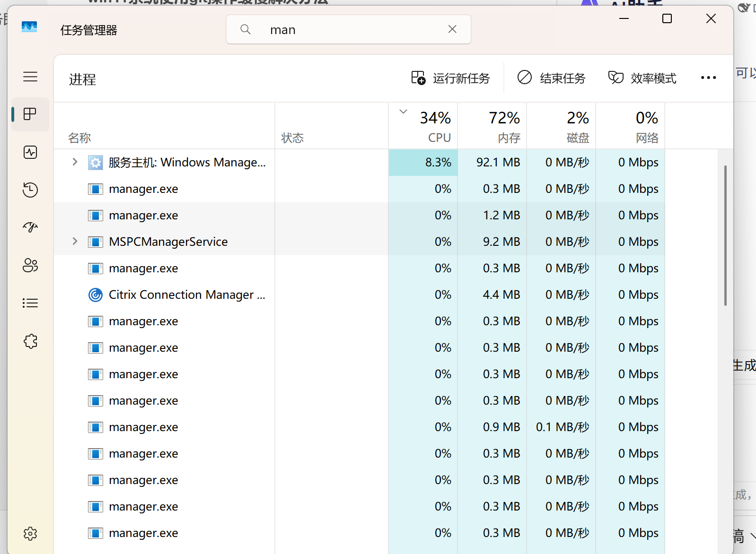Select the MSPCManagerService process name
Screen dimensions: 756x554
point(168,242)
